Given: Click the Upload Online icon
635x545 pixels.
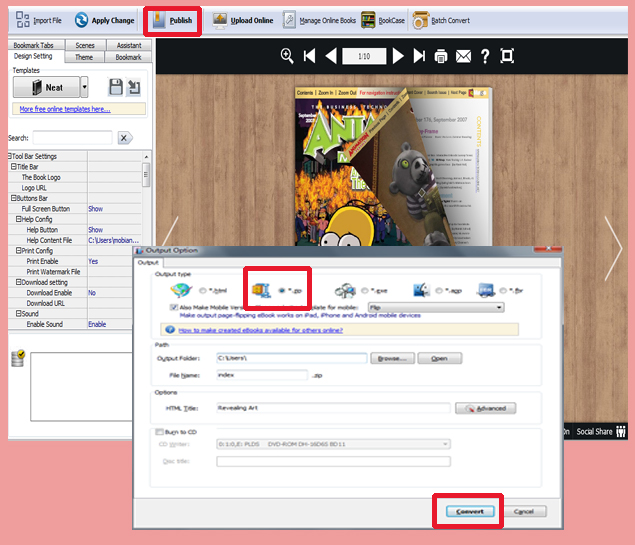Looking at the screenshot, I should [x=220, y=20].
